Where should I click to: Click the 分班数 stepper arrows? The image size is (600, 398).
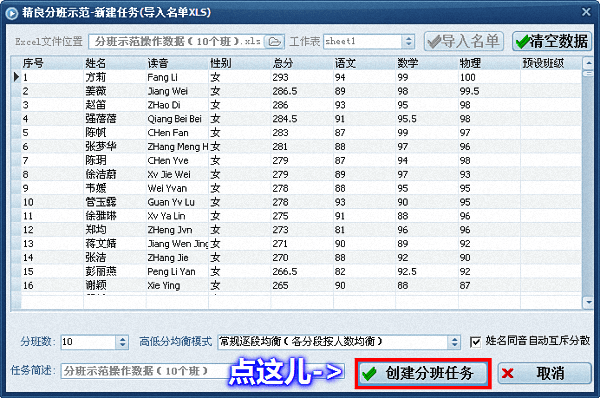(122, 342)
